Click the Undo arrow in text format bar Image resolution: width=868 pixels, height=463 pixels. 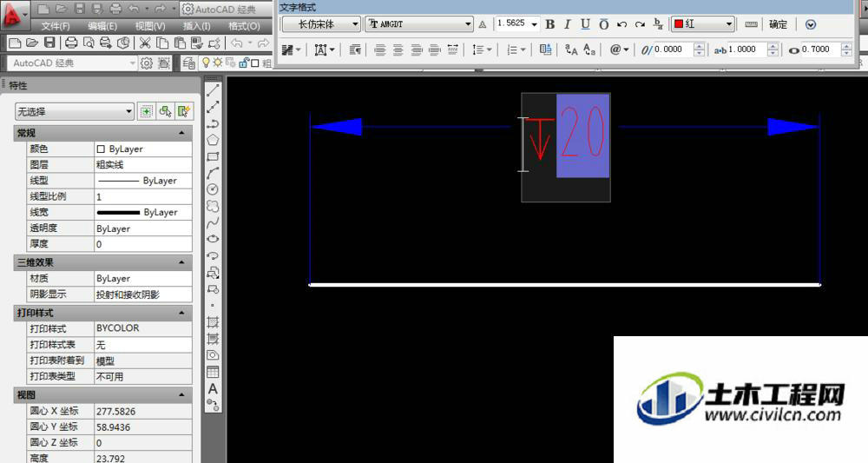click(x=621, y=24)
